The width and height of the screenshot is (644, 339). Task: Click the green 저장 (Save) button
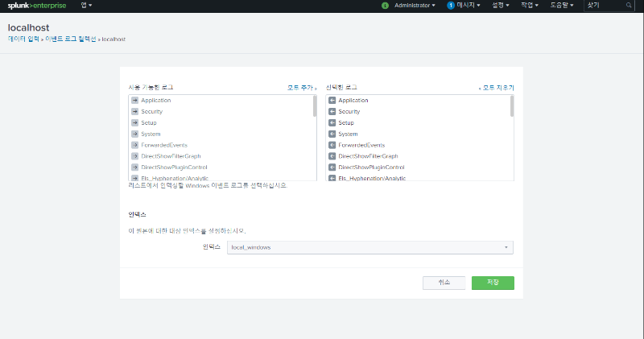pyautogui.click(x=493, y=283)
